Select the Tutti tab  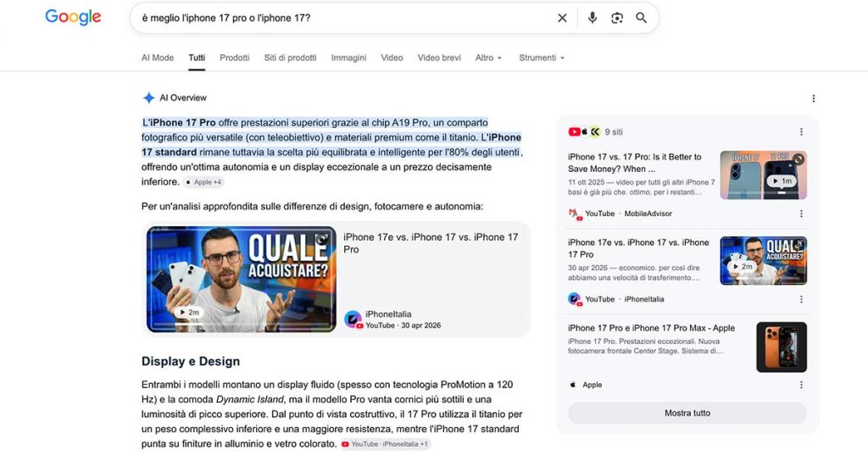[197, 58]
